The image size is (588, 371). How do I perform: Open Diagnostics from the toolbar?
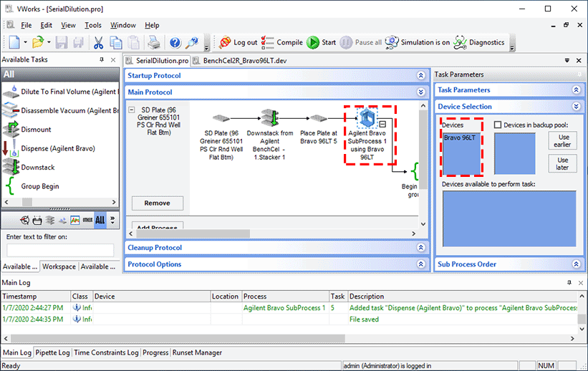[x=479, y=42]
